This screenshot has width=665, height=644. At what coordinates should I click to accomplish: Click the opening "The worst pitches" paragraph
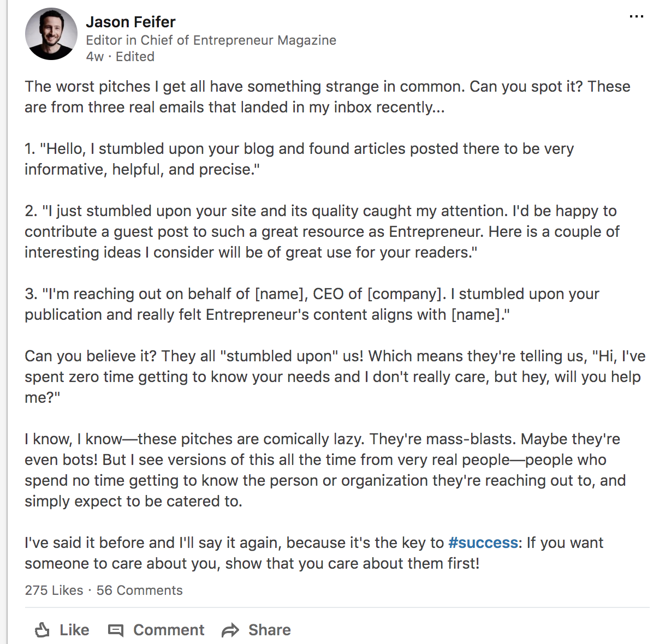328,97
